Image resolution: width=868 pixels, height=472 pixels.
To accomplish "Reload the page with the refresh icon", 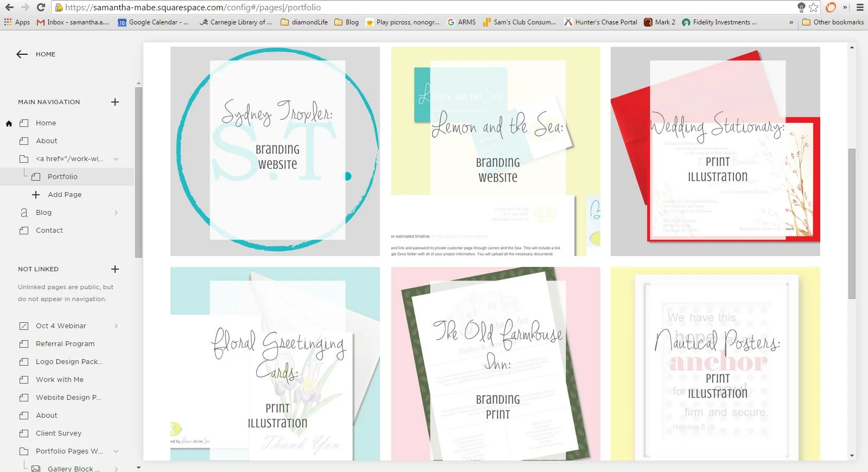I will 41,7.
